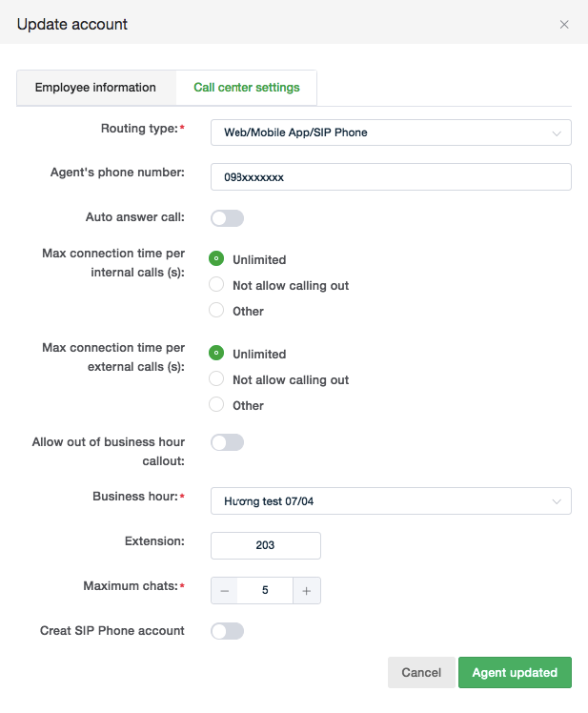Open the Call center settings tab
Viewport: 588px width, 713px height.
[246, 88]
